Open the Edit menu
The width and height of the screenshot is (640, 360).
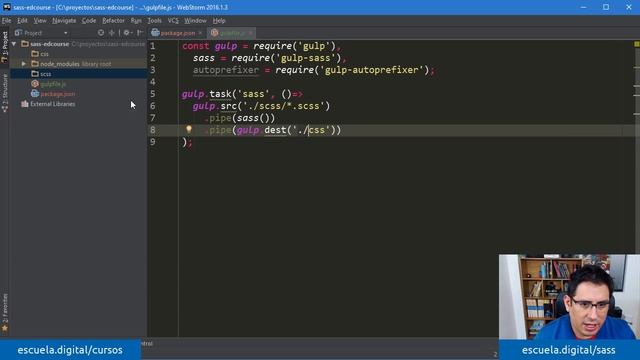pos(22,20)
